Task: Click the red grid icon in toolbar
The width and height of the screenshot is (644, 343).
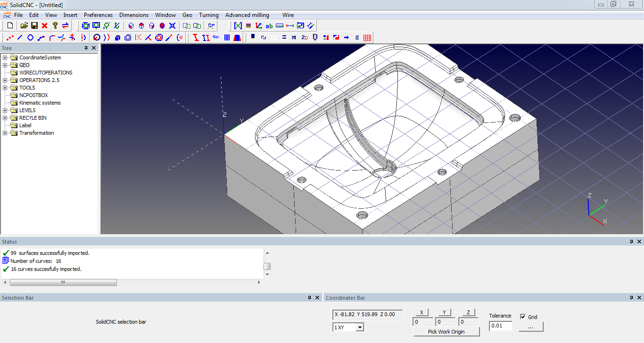Action: point(367,38)
